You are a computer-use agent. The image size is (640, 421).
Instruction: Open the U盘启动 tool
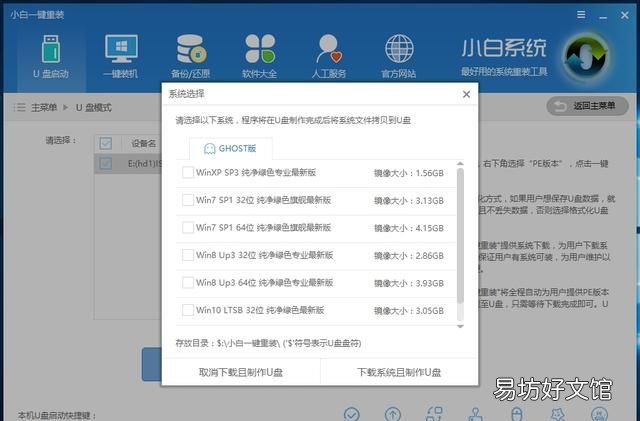pos(51,57)
